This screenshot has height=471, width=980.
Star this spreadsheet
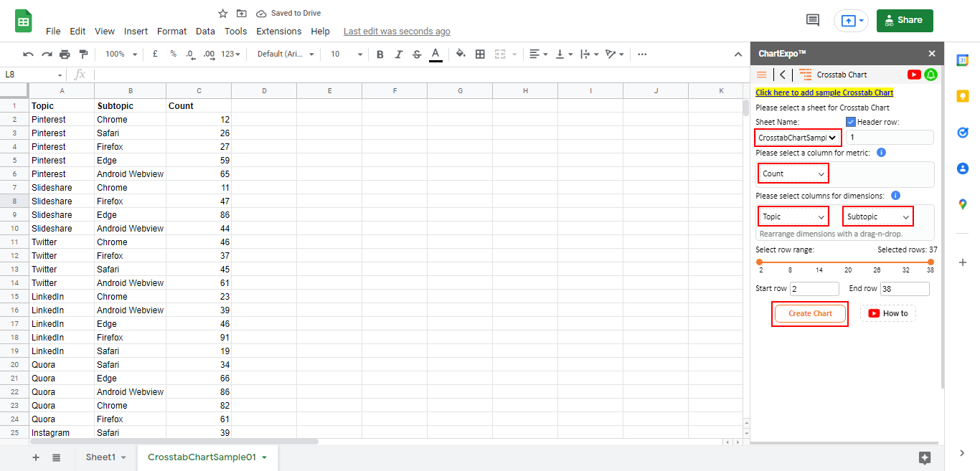[x=223, y=14]
